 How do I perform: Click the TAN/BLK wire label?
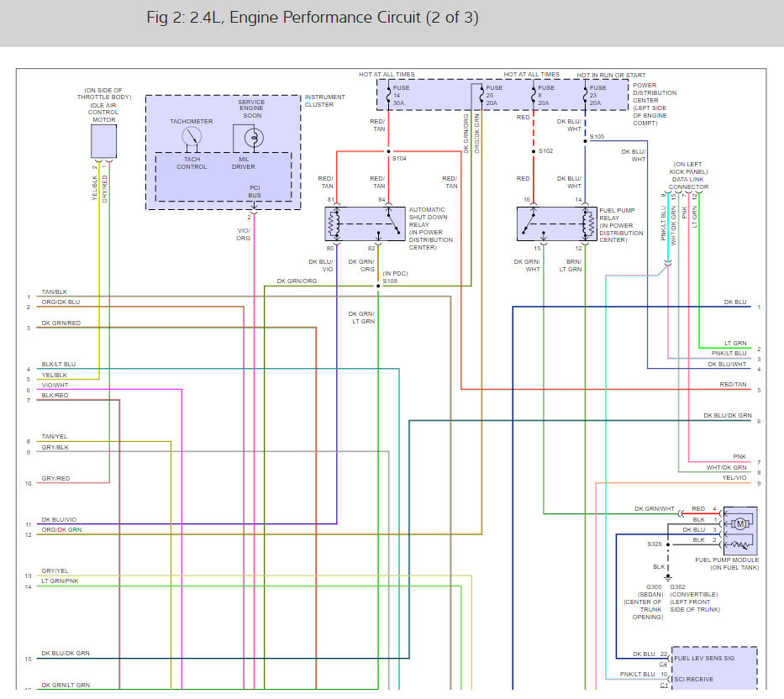pyautogui.click(x=55, y=292)
